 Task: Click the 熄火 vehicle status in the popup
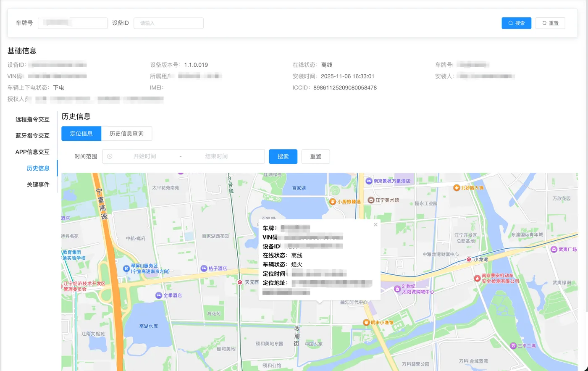(297, 265)
